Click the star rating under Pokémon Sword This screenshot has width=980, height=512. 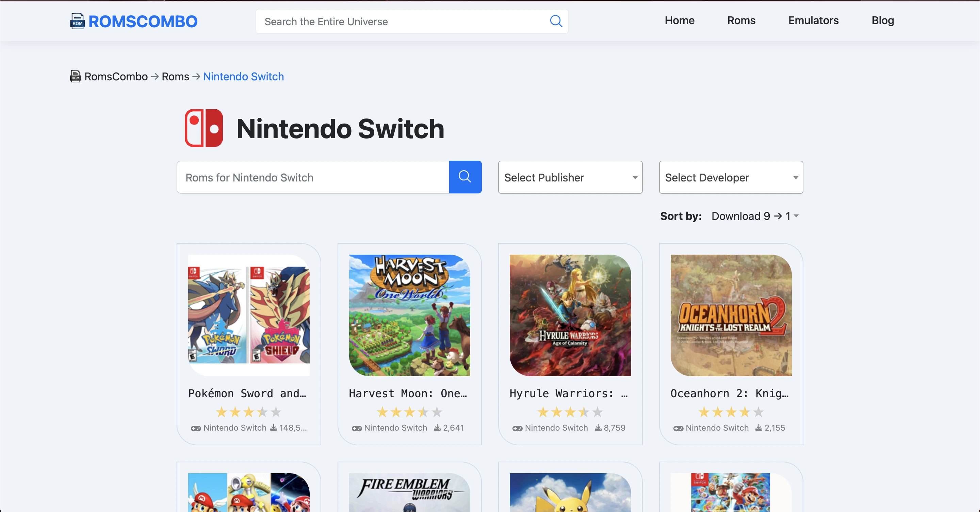pos(248,412)
